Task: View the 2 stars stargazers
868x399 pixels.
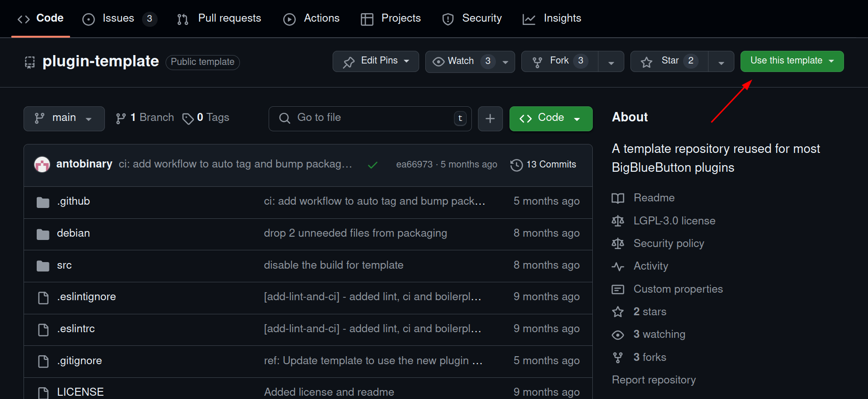Action: [x=639, y=312]
